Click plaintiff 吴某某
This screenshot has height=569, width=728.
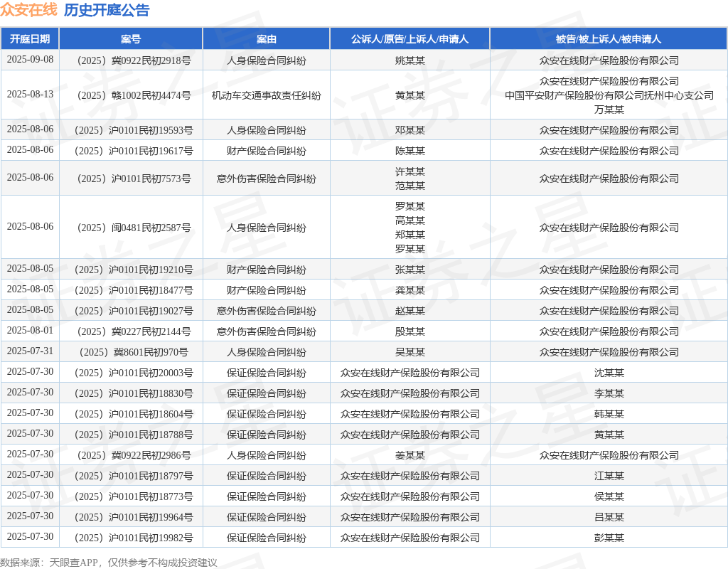(x=410, y=352)
